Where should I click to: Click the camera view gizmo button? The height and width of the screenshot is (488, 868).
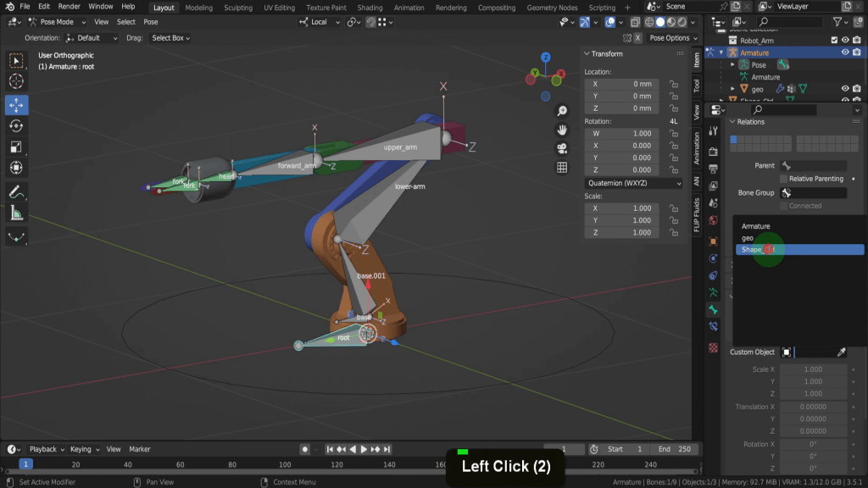point(561,148)
